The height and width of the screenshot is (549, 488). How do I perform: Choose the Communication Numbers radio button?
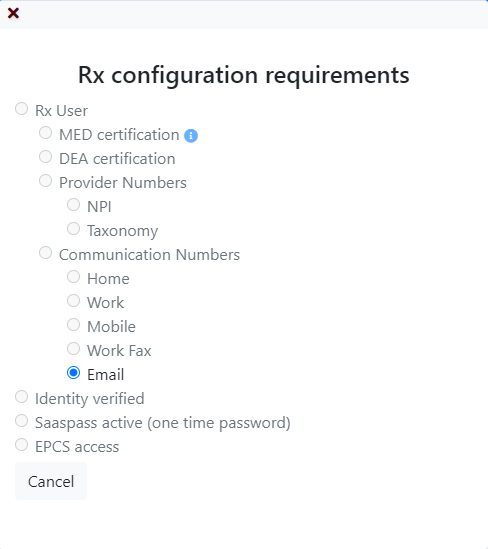[x=46, y=253]
